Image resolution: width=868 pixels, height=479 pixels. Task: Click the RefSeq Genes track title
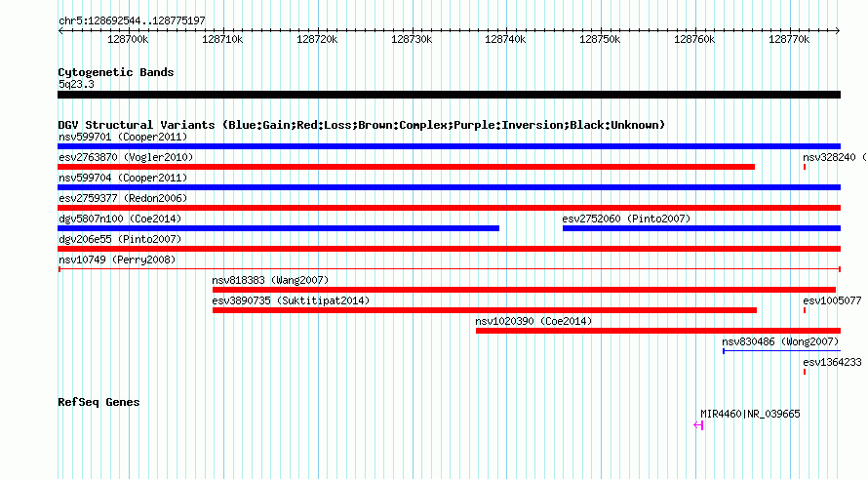(x=99, y=402)
